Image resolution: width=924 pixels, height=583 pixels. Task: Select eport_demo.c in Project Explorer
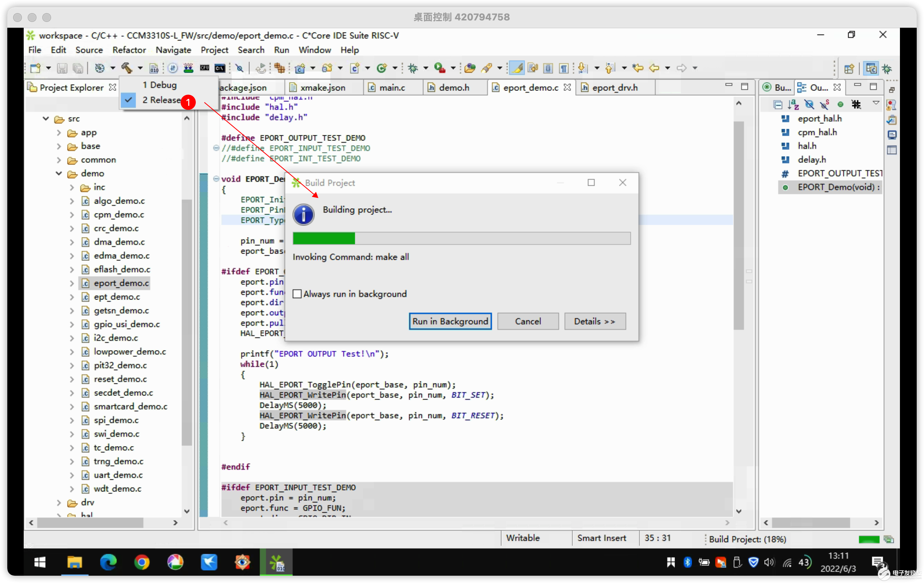(x=121, y=283)
